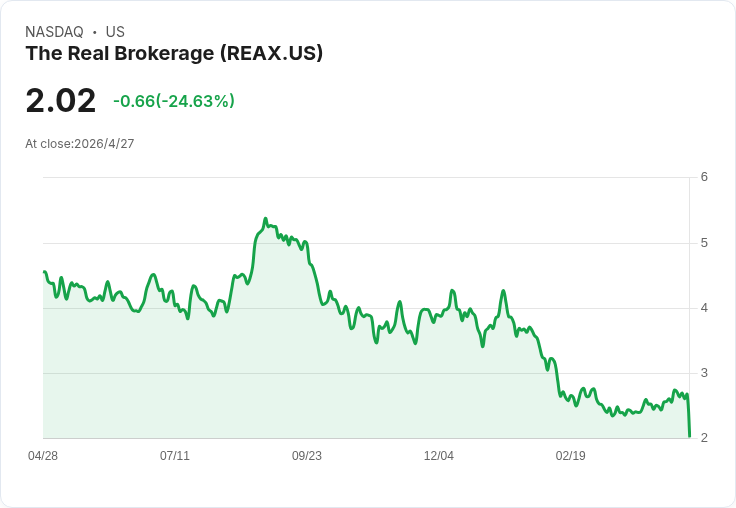This screenshot has width=736, height=508.
Task: Click the 2 price axis label
Action: click(704, 438)
